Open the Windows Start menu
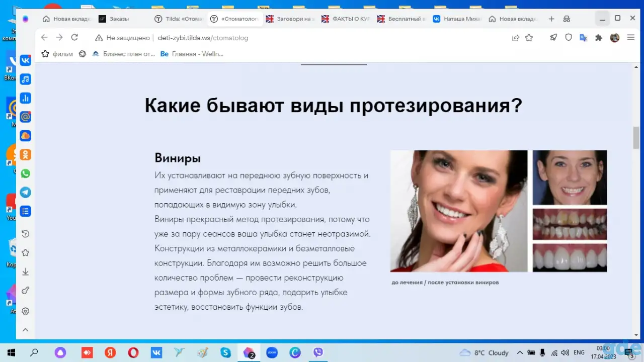644x362 pixels. point(11,352)
